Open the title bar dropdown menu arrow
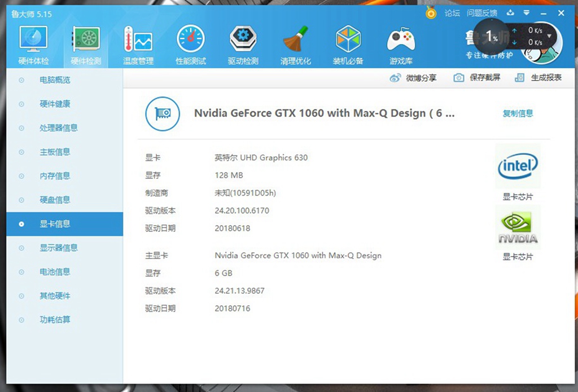Image resolution: width=578 pixels, height=392 pixels. click(x=527, y=13)
